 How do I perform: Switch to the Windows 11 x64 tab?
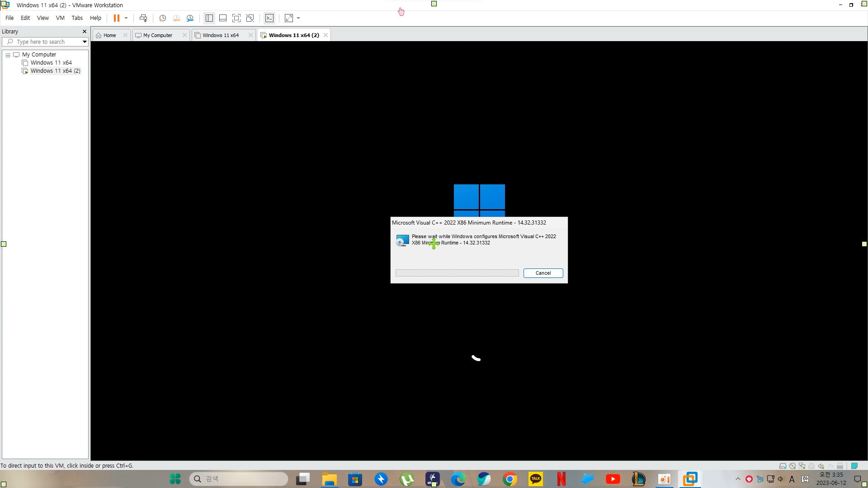tap(220, 35)
